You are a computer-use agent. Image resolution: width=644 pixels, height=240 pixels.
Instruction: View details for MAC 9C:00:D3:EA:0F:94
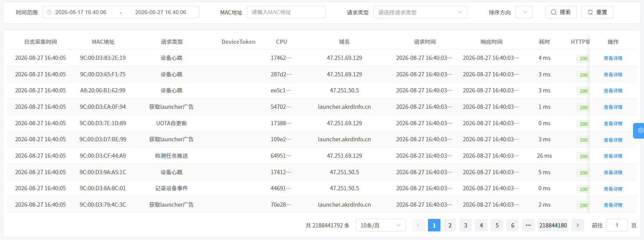click(x=613, y=107)
